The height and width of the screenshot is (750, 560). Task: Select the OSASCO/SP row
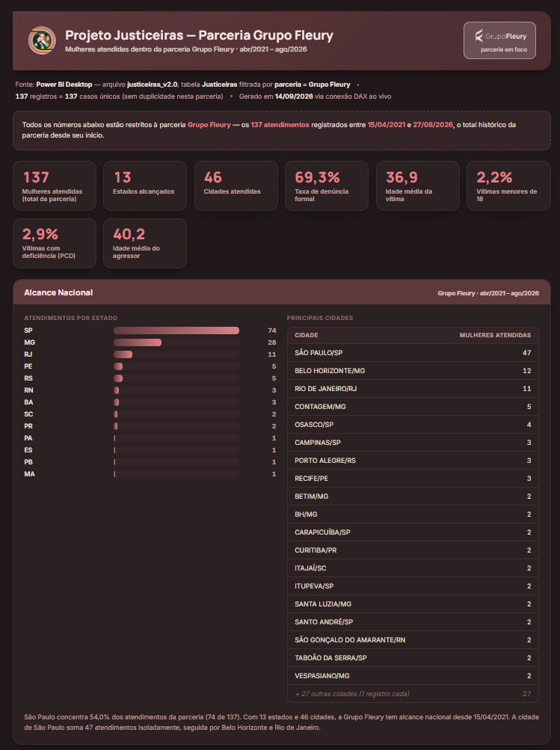[413, 425]
